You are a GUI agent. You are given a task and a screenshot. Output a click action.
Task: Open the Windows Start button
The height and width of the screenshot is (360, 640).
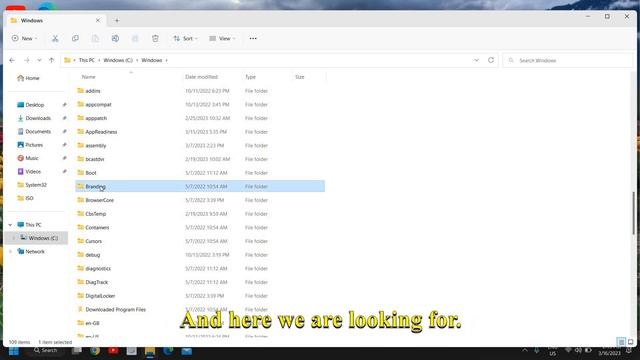coord(14,351)
